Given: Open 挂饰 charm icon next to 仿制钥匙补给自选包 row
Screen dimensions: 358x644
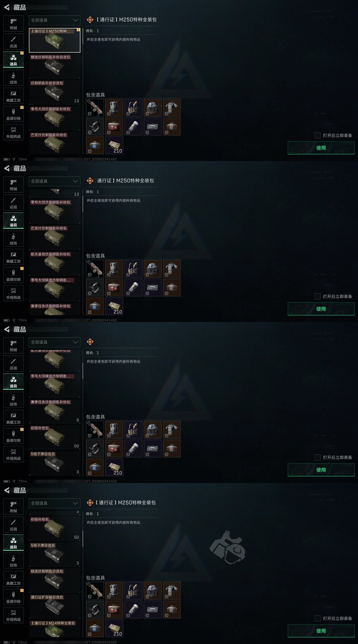Looking at the screenshot, I should 13,78.
